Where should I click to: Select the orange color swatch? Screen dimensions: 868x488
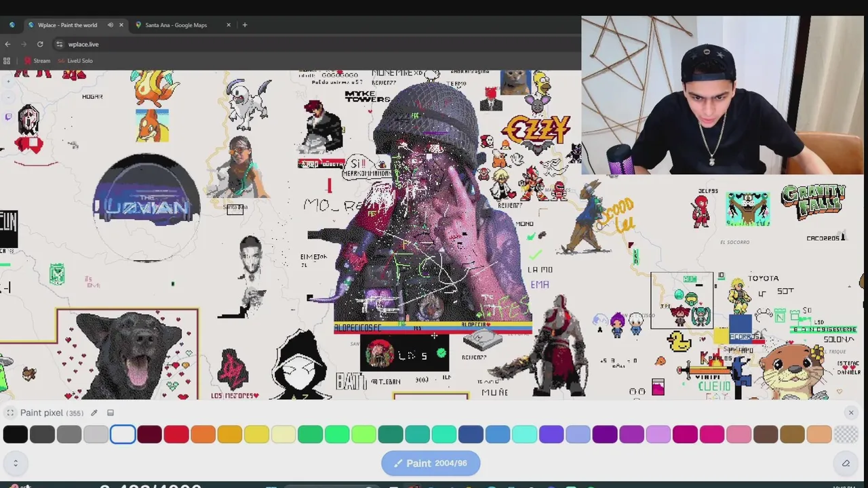(203, 434)
